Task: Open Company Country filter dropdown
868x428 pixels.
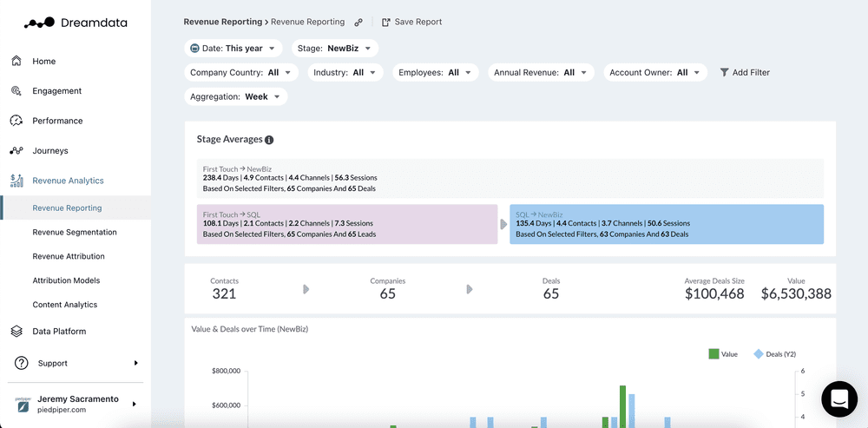Action: tap(241, 73)
